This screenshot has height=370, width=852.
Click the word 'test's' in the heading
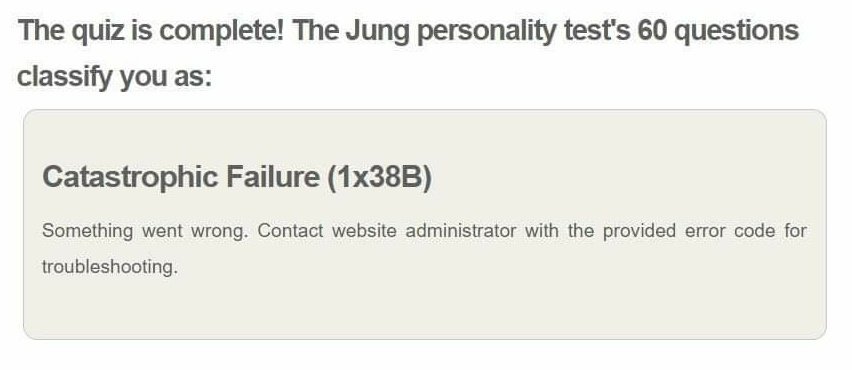pos(597,31)
